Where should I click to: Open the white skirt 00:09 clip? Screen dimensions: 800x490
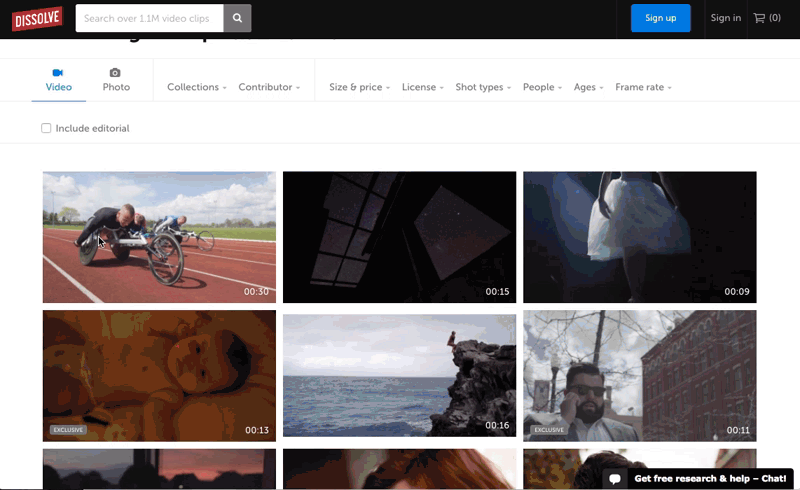(640, 237)
